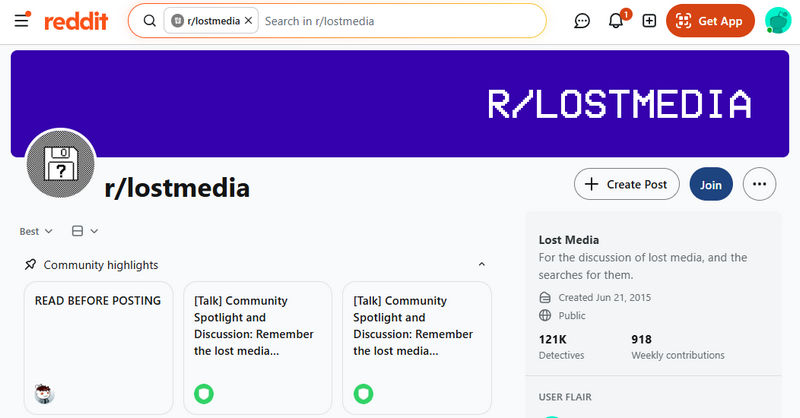Screen dimensions: 800x418
Task: Click the 918 Weekly contributions stat
Action: coord(678,347)
